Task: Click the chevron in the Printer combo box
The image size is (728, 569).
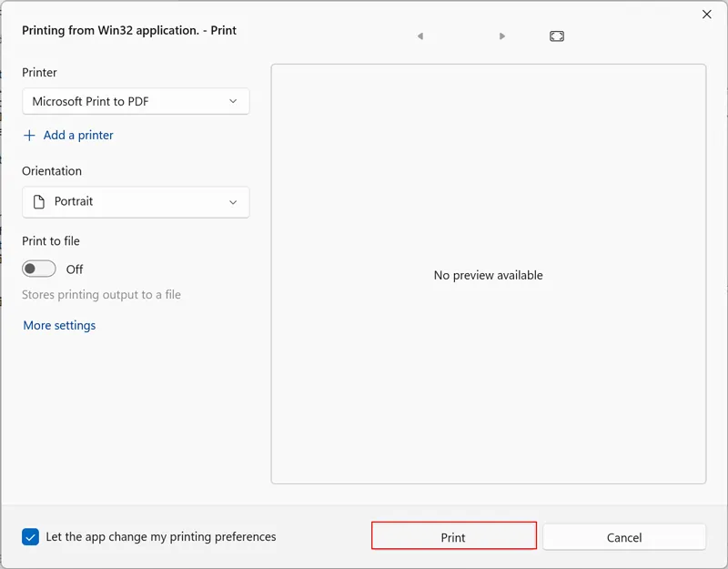Action: pyautogui.click(x=233, y=102)
